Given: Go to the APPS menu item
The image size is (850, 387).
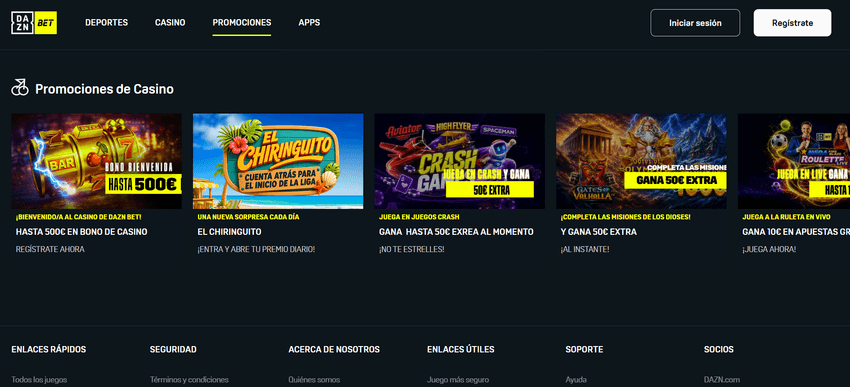Looking at the screenshot, I should (309, 23).
